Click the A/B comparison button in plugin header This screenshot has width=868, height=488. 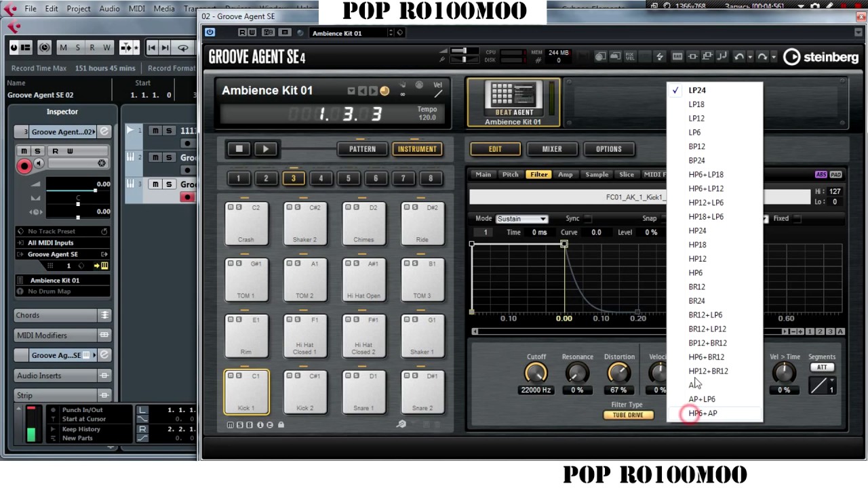click(269, 33)
